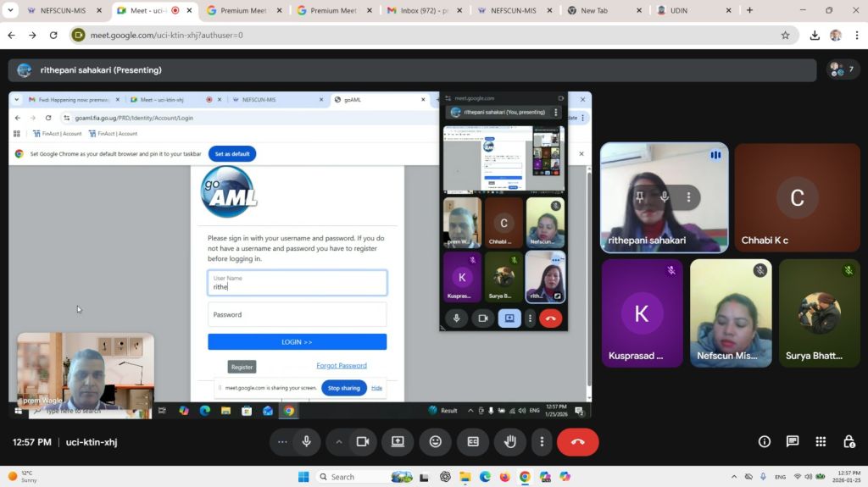Open meeting details info icon

[765, 442]
